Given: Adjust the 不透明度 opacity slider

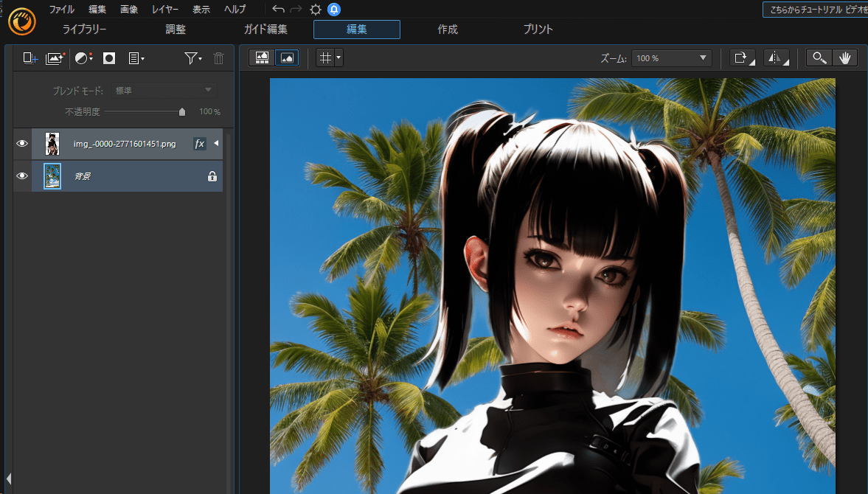Looking at the screenshot, I should 181,111.
